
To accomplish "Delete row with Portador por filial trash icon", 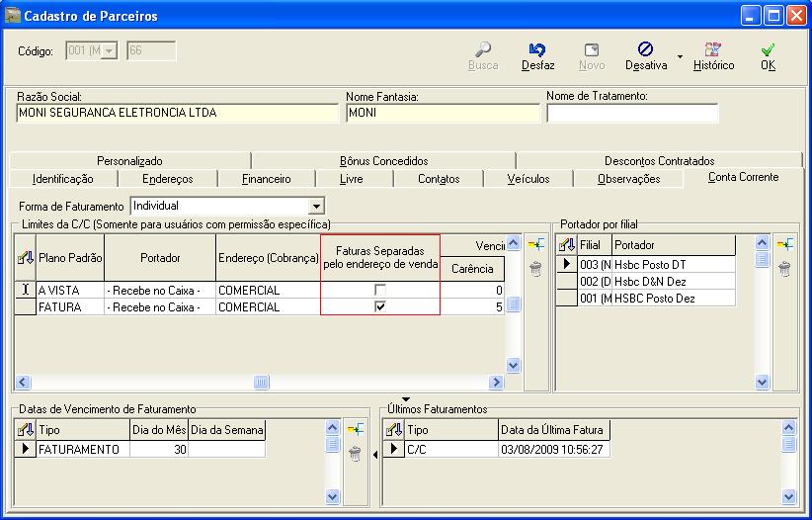I will 785,269.
